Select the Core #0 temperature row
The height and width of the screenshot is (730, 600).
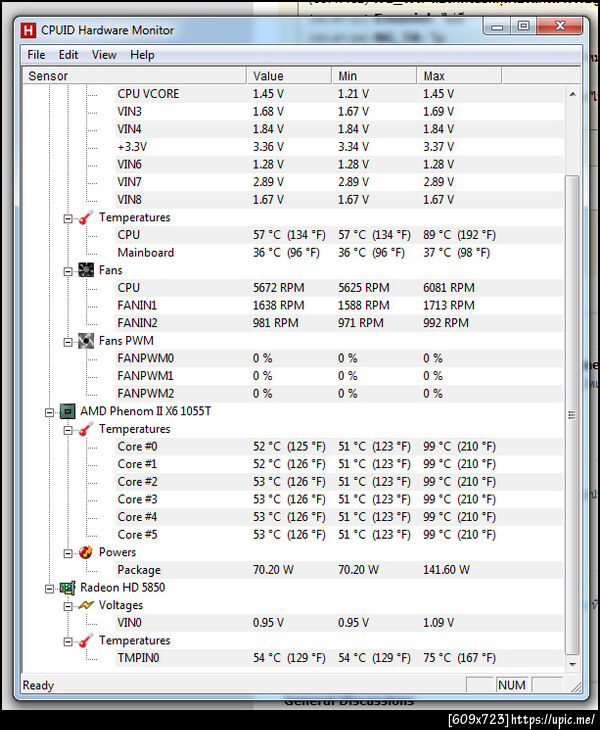[339, 446]
